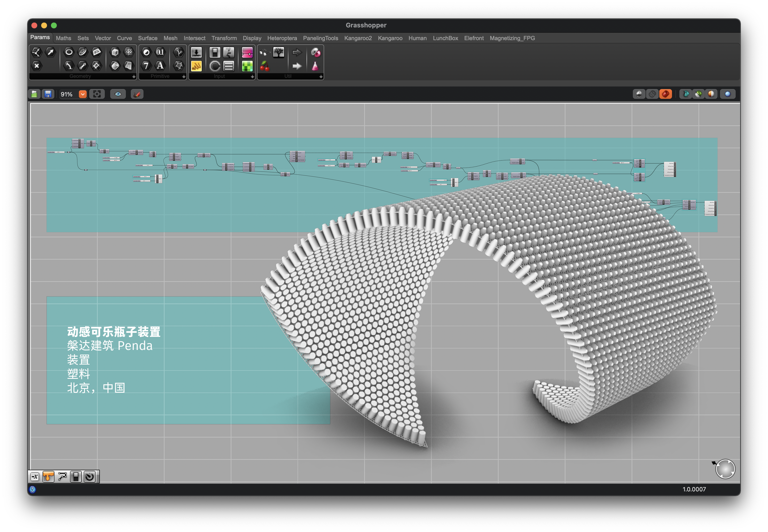Expand the Input panel with plus

(x=252, y=77)
